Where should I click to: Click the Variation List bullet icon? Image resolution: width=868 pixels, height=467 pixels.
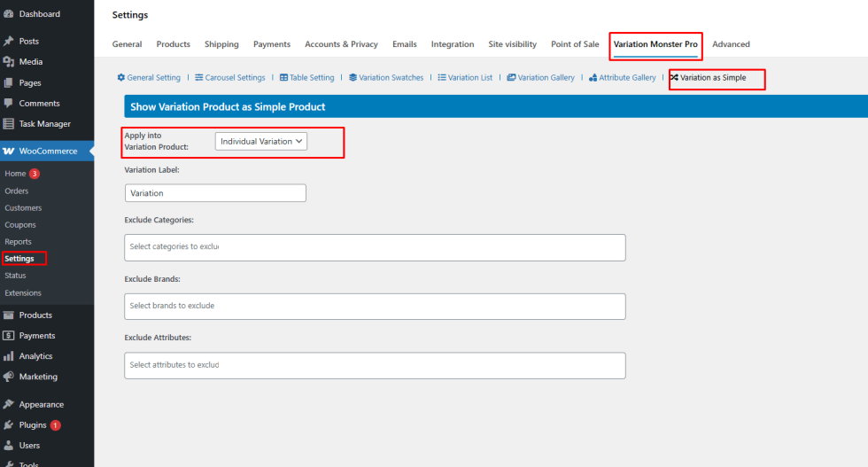click(x=442, y=78)
